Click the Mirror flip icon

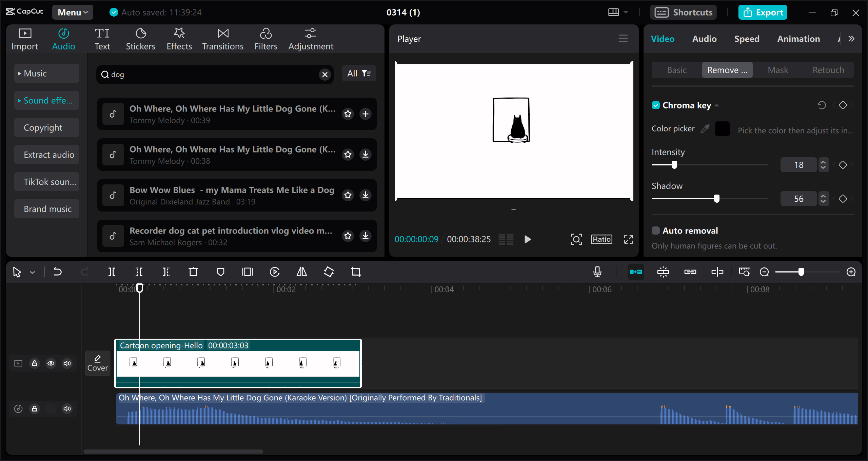point(302,272)
